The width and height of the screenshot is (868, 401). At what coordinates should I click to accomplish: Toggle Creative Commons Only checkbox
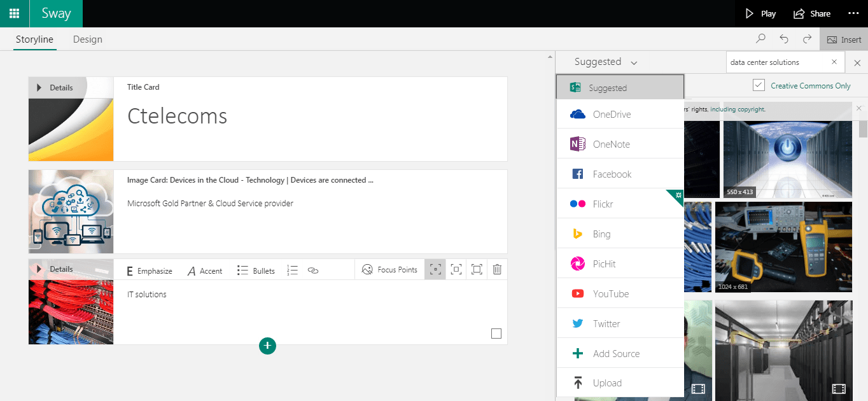coord(758,85)
